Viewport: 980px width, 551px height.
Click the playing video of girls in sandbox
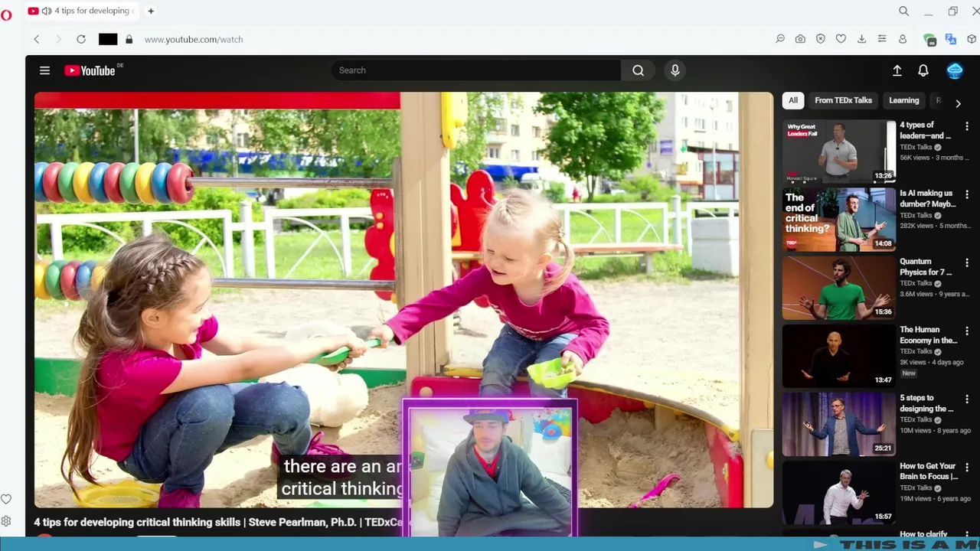(x=403, y=300)
